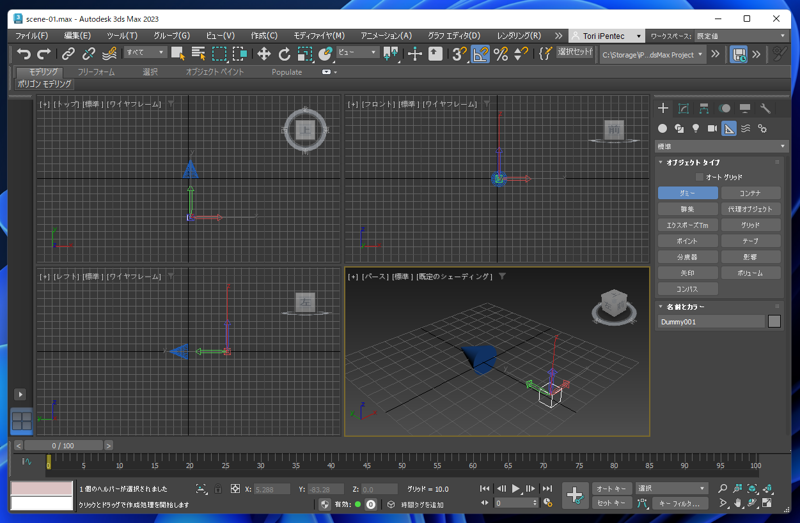Open the レンダリング(R) menu

point(519,36)
